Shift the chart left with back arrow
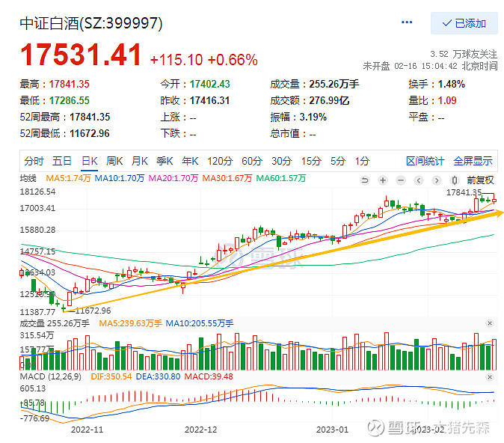The height and width of the screenshot is (443, 504). click(x=419, y=180)
